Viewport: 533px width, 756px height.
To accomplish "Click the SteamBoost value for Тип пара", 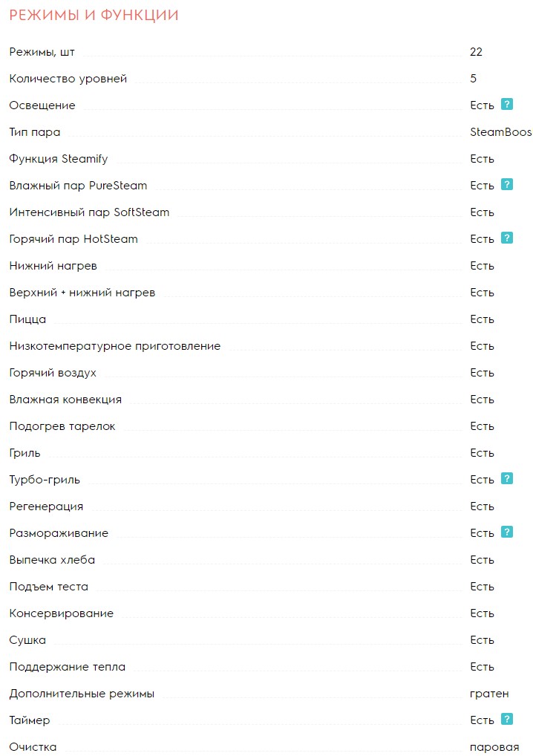I will point(501,132).
